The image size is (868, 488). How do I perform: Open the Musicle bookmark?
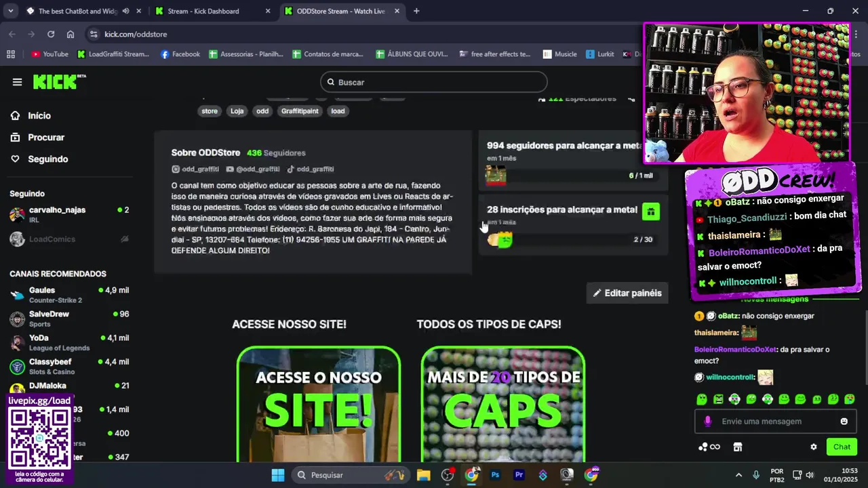coord(559,54)
